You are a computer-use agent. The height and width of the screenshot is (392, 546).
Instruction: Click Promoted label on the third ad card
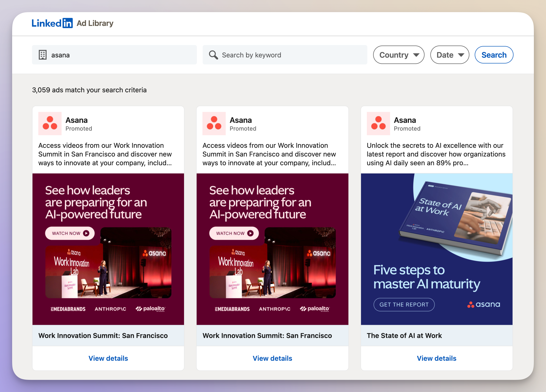[x=407, y=129]
